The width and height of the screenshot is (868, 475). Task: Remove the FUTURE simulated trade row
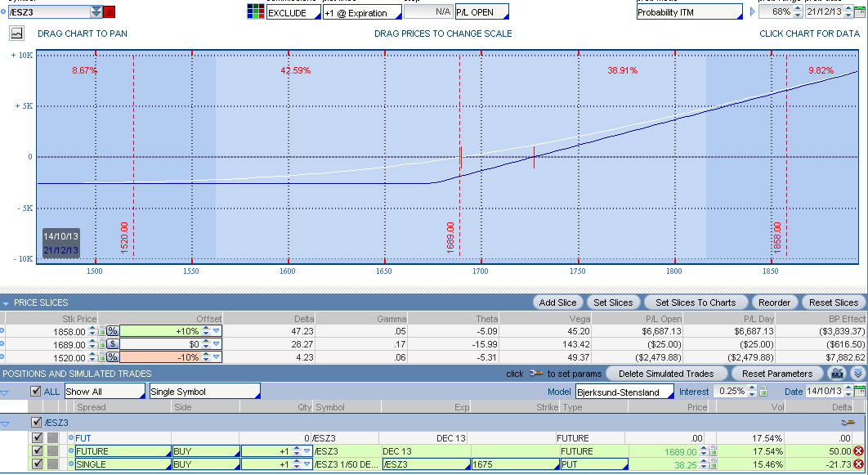[858, 451]
